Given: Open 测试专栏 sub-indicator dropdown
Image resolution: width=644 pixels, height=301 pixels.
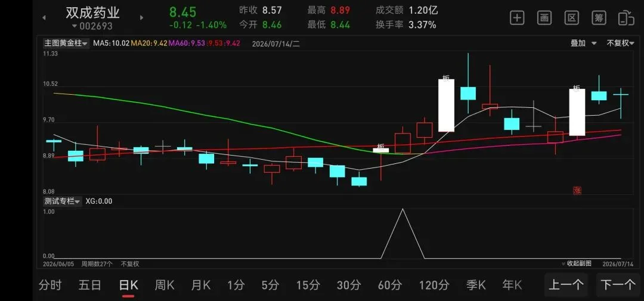Looking at the screenshot, I should (x=63, y=201).
